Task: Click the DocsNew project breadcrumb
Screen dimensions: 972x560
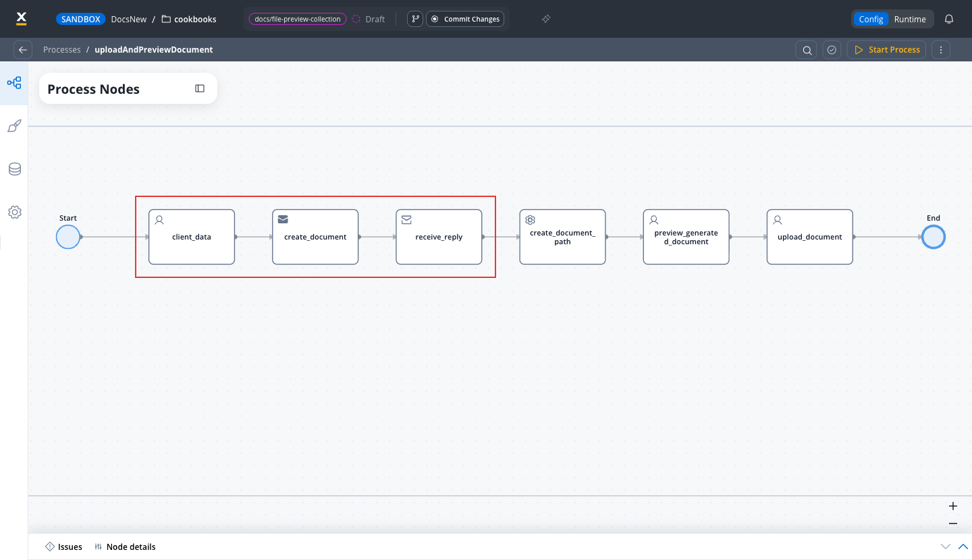Action: [129, 19]
